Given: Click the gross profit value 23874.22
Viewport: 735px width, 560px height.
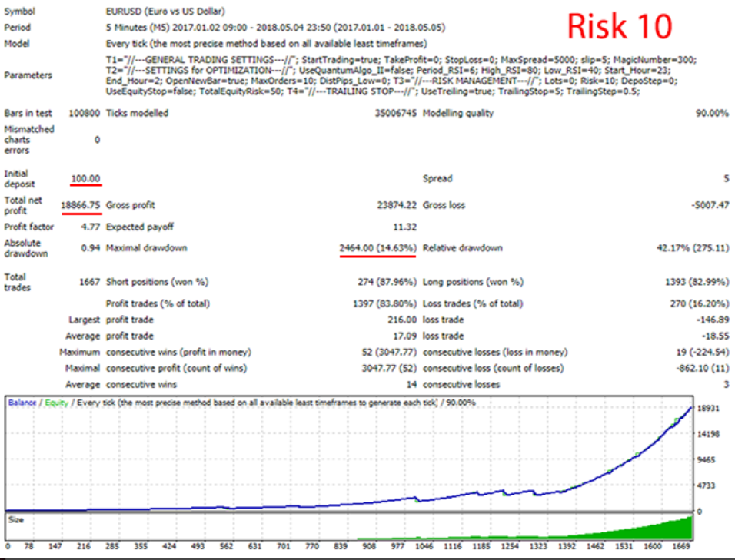Looking at the screenshot, I should (x=396, y=206).
